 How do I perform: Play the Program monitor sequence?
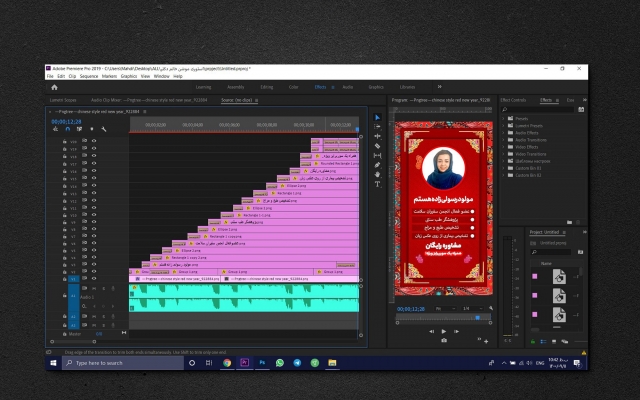(444, 331)
